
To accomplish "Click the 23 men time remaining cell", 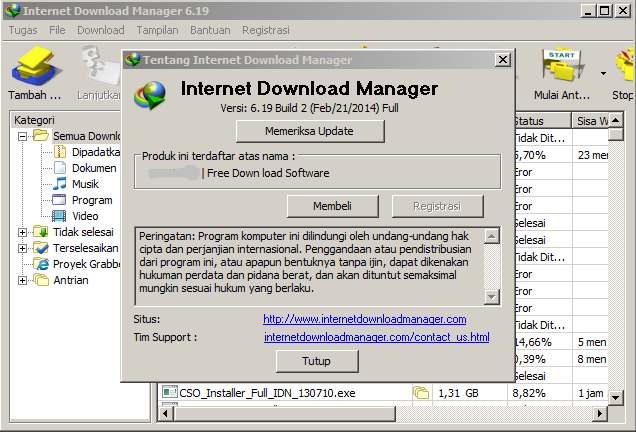I will point(593,155).
